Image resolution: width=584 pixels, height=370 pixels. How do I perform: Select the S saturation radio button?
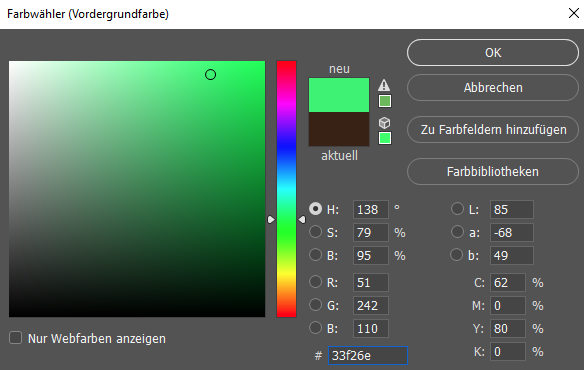pyautogui.click(x=315, y=232)
